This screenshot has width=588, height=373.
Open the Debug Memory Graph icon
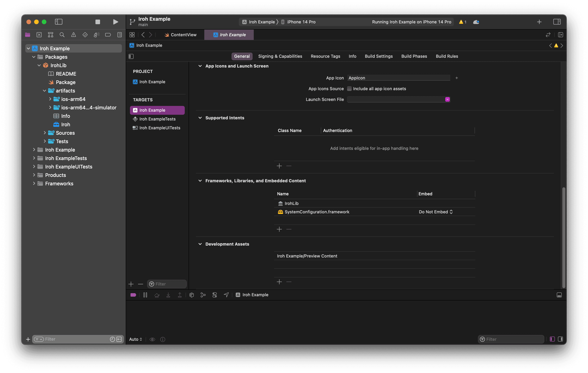[203, 295]
